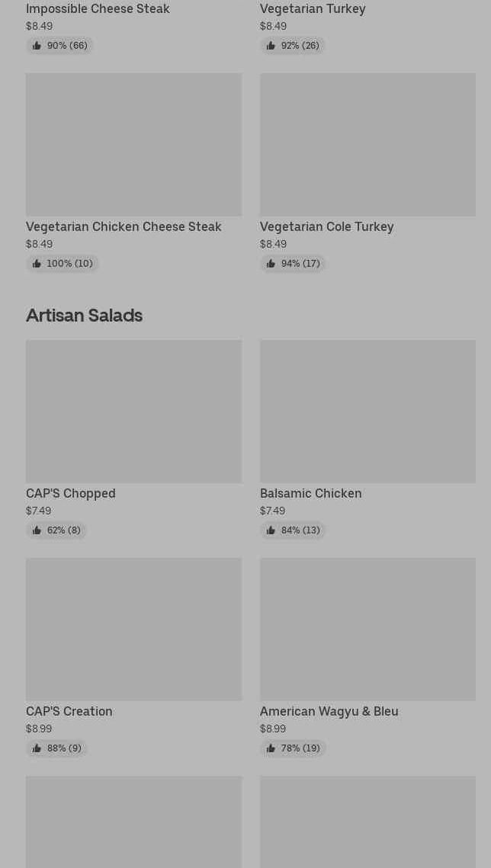Click thumbs-up icon under Vegetarian Cole Turkey
This screenshot has width=491, height=868.
pyautogui.click(x=271, y=264)
